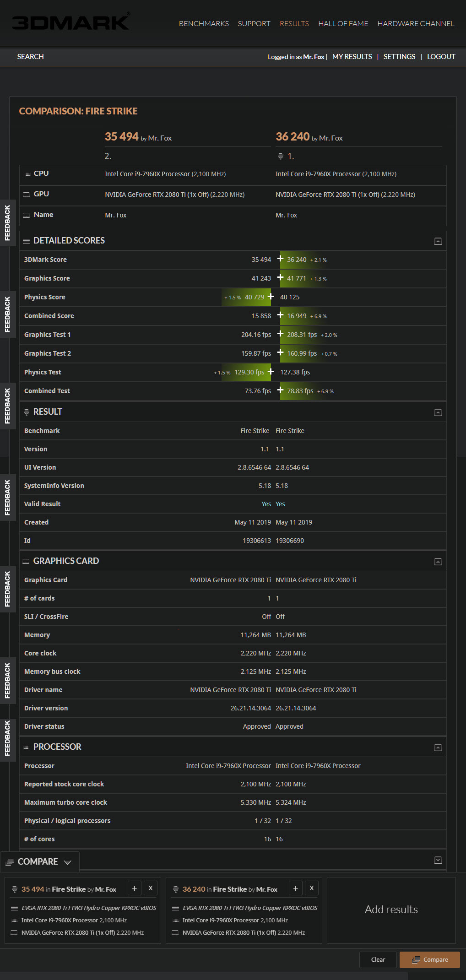Expand the section below Processor

click(x=438, y=860)
